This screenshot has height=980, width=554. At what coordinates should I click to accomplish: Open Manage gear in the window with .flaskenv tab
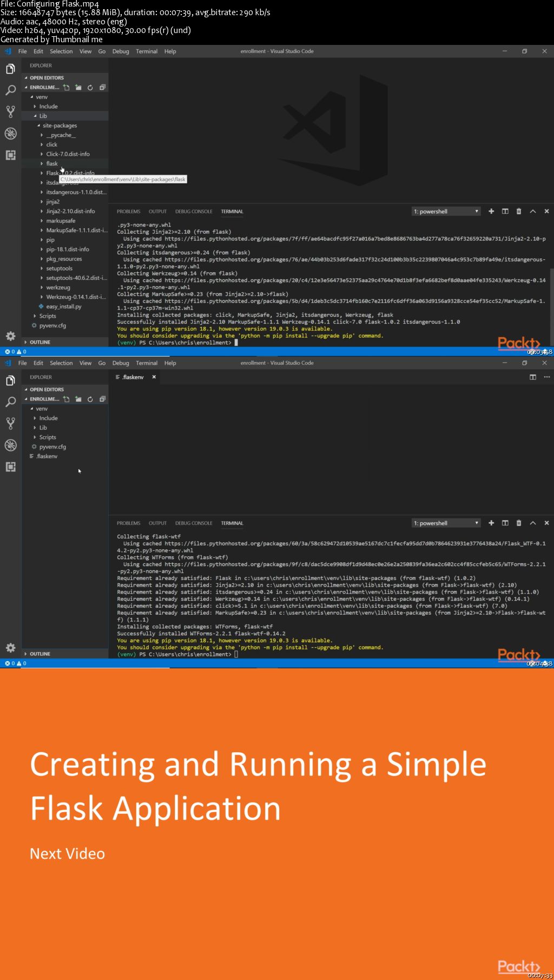pyautogui.click(x=10, y=648)
